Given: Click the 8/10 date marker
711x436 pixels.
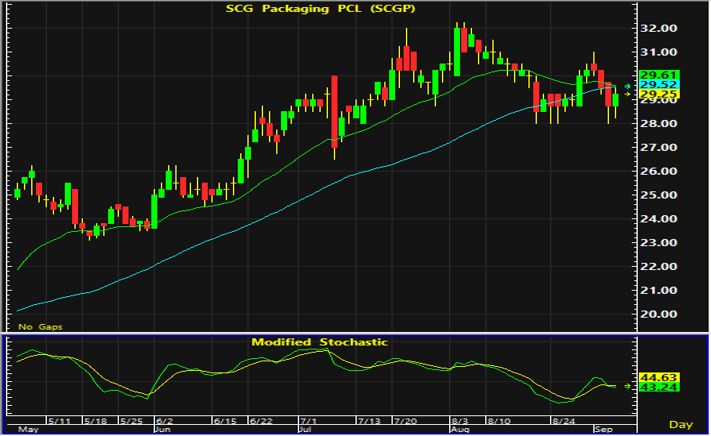Looking at the screenshot, I should click(x=499, y=421).
